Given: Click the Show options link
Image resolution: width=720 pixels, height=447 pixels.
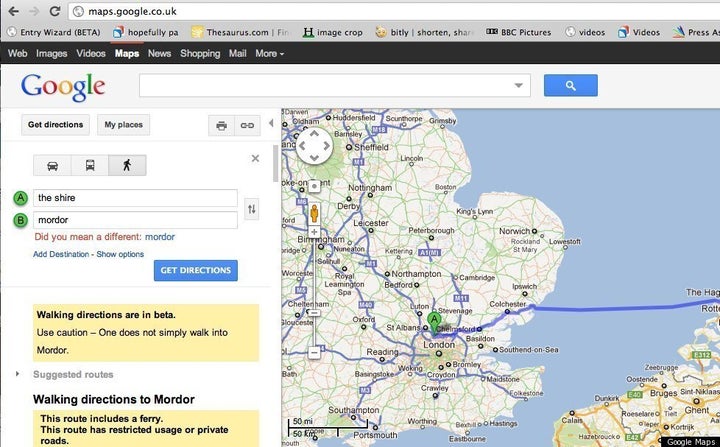Looking at the screenshot, I should click(x=120, y=254).
